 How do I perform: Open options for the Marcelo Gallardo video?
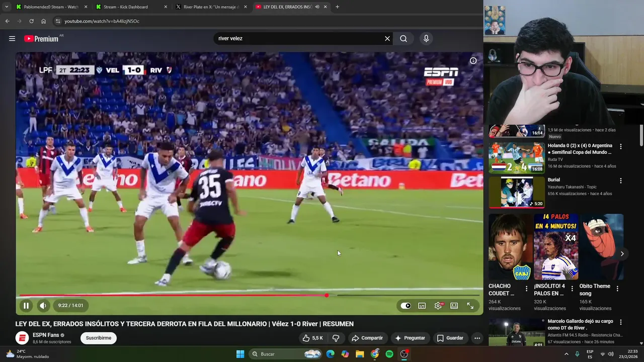(620, 322)
